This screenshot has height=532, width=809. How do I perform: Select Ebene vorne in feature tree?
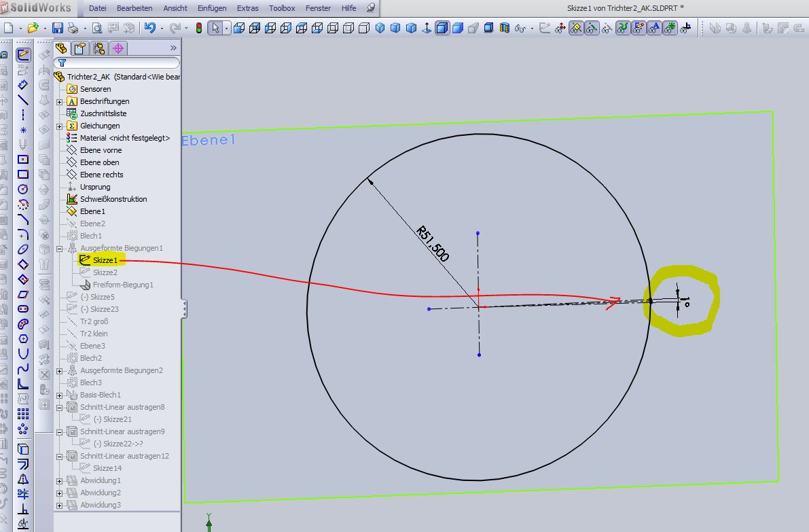pos(101,150)
